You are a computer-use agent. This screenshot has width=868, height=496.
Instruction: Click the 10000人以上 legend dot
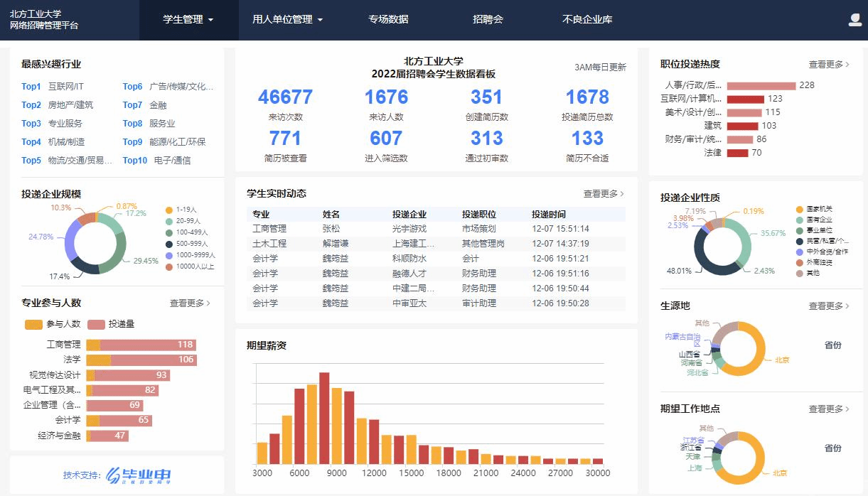coord(169,267)
